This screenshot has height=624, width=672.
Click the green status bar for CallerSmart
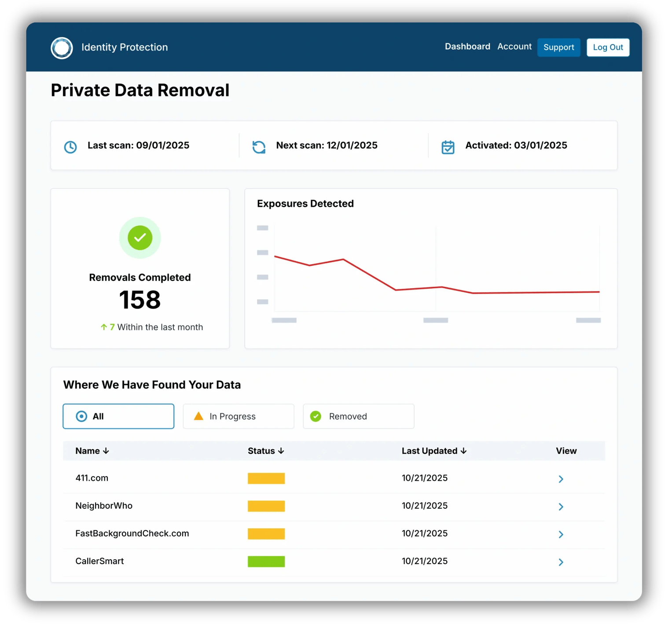point(266,562)
